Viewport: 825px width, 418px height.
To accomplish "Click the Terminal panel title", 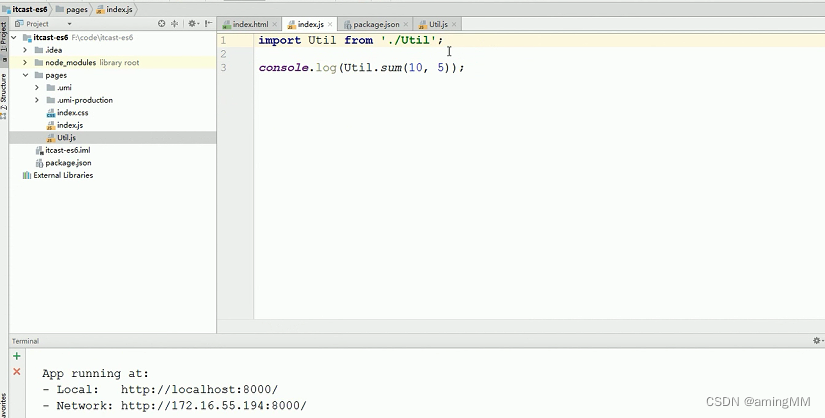I will click(x=25, y=341).
